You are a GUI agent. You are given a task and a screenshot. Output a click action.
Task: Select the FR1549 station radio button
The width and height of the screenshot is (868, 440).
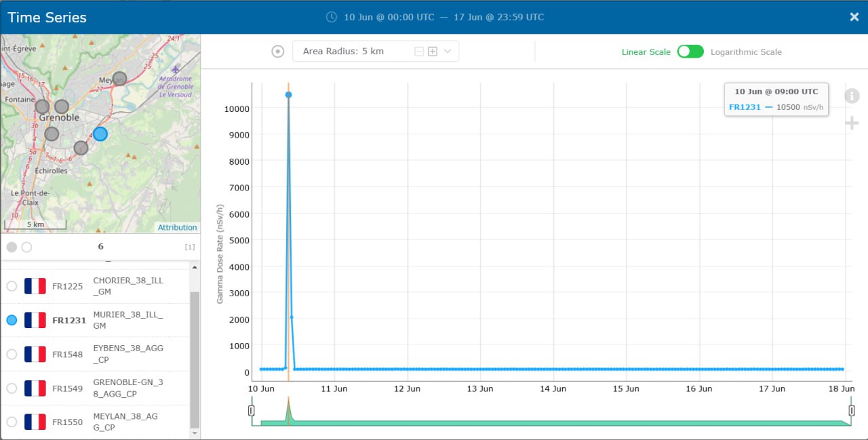pos(12,388)
